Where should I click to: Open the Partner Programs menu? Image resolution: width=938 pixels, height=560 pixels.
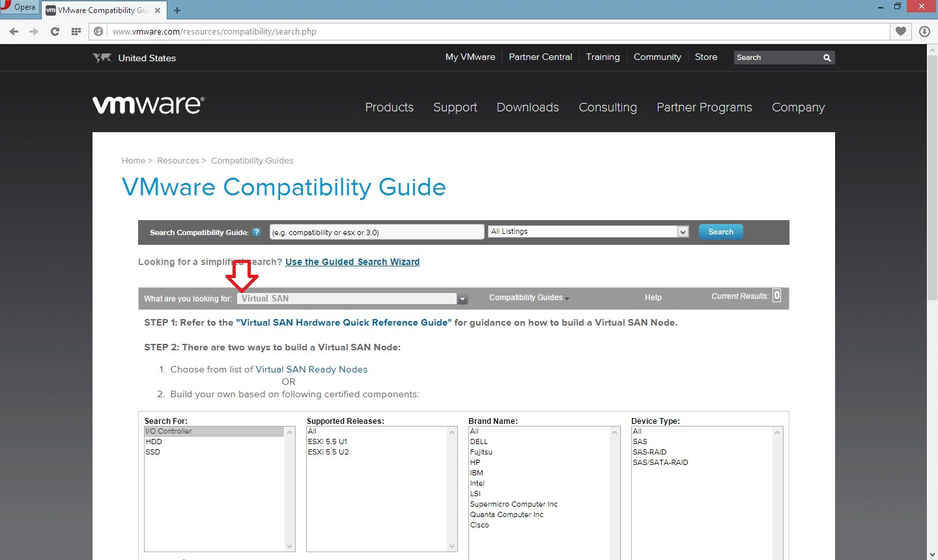coord(704,107)
